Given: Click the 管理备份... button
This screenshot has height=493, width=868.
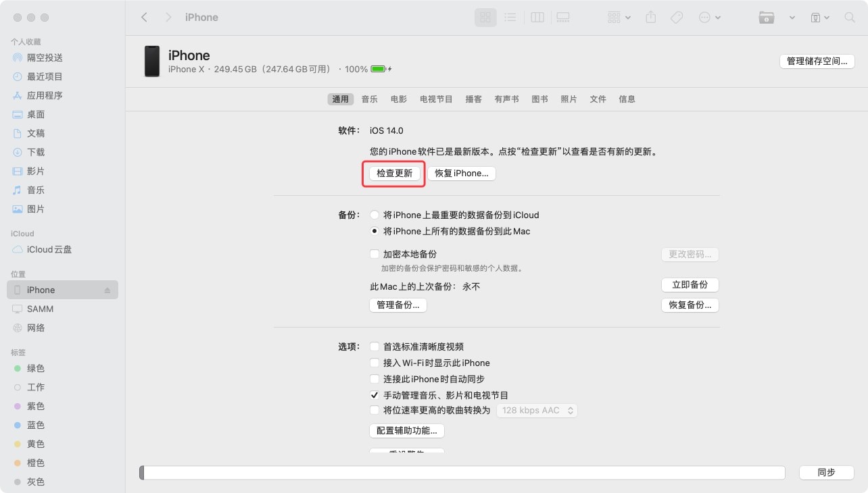Looking at the screenshot, I should point(398,305).
